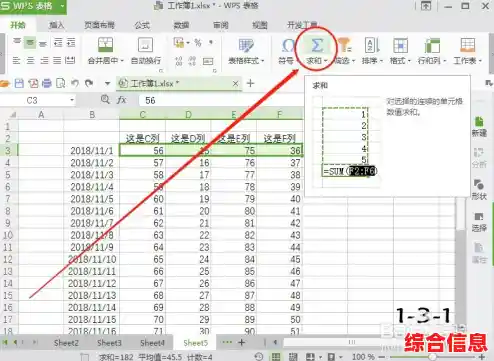Viewport: 494px width, 361px height.
Task: Click the Merge and Center (合并居中) icon
Action: (x=105, y=45)
